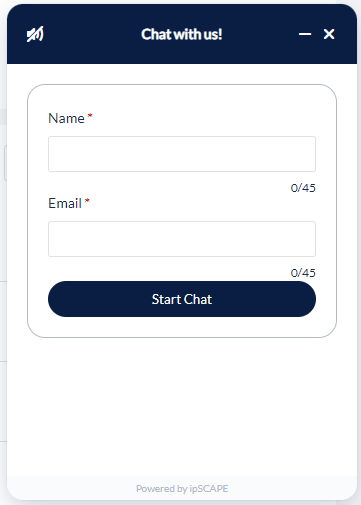Click the red asterisk next to Email
Image resolution: width=361 pixels, height=505 pixels.
(x=87, y=201)
